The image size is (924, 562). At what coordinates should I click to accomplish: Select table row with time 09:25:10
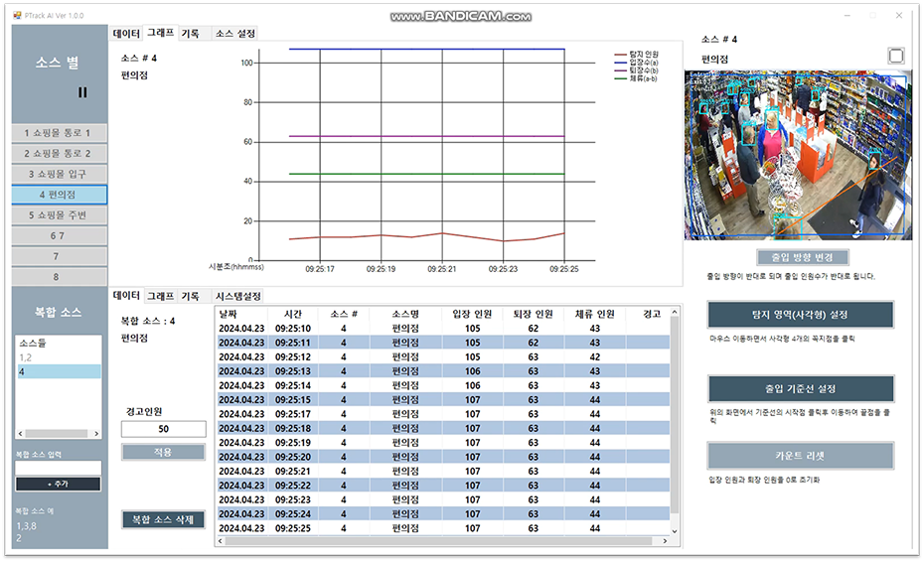[443, 329]
